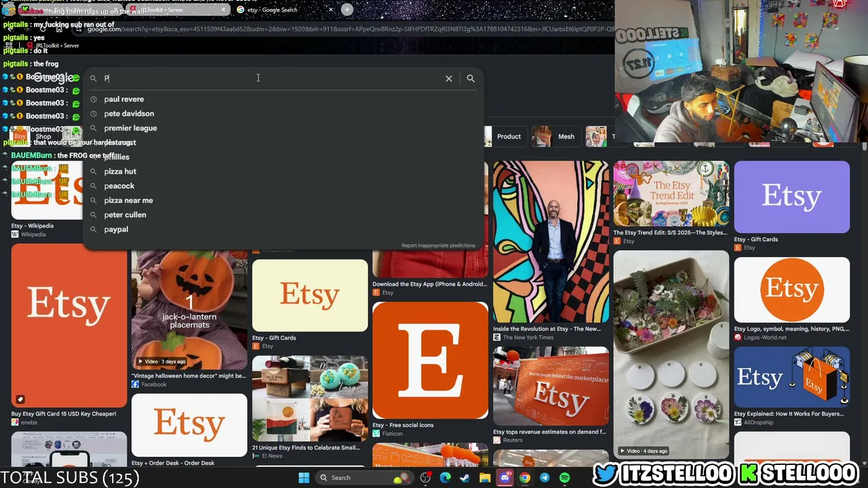This screenshot has height=488, width=868.
Task: Open the tall orange Etsy gift card image
Action: (68, 325)
